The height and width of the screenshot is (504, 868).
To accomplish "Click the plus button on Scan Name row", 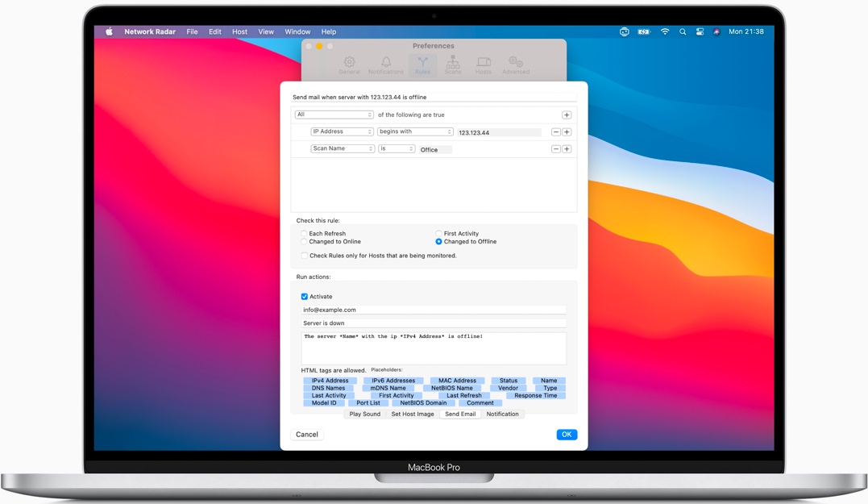I will 567,149.
